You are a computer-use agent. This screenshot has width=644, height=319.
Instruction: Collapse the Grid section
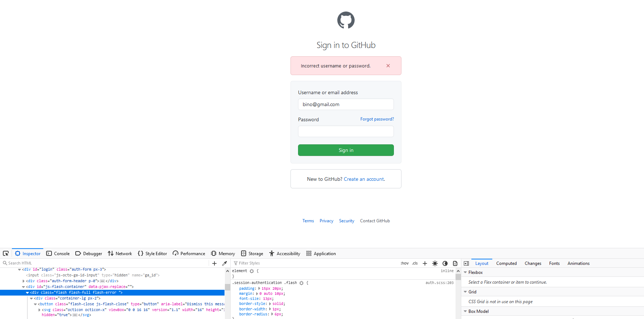click(465, 292)
